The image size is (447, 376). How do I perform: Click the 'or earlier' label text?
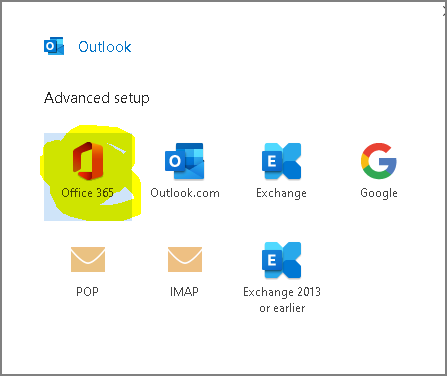tap(282, 308)
